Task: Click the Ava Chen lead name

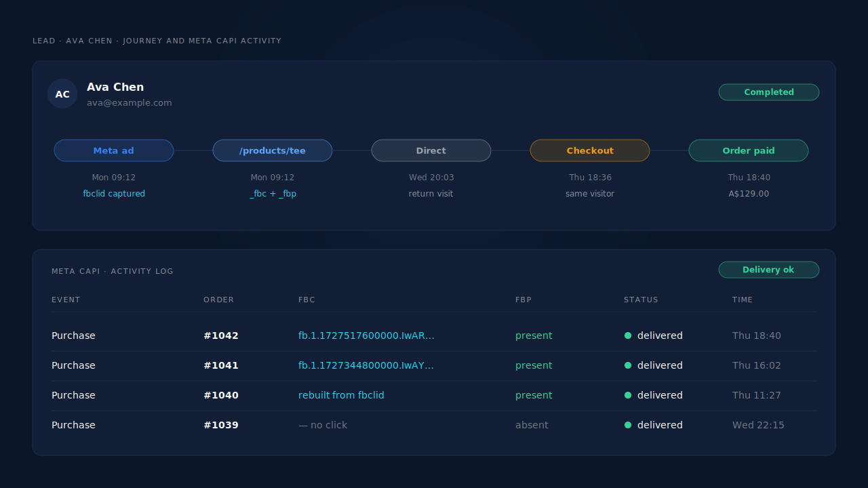Action: pos(115,87)
